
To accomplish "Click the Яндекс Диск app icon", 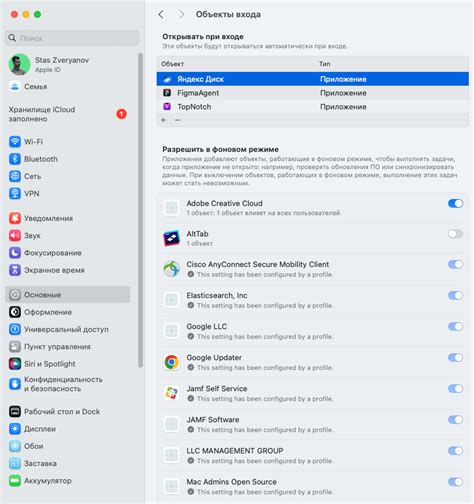I will 167,79.
